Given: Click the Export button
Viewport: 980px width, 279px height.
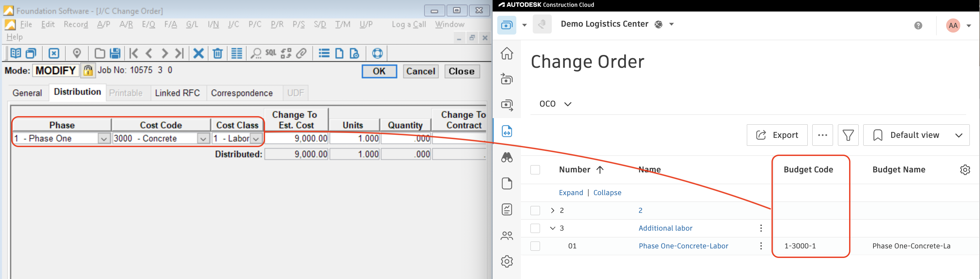Looking at the screenshot, I should pyautogui.click(x=776, y=135).
